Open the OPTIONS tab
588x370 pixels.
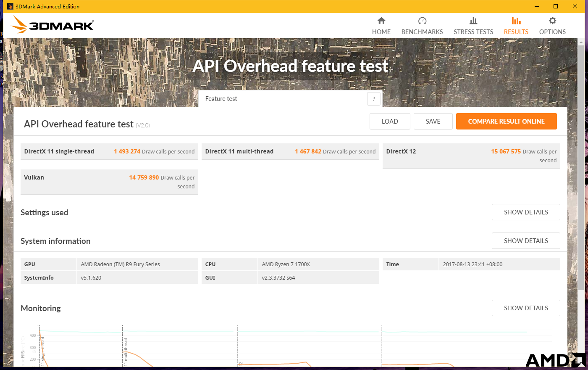[x=552, y=26]
